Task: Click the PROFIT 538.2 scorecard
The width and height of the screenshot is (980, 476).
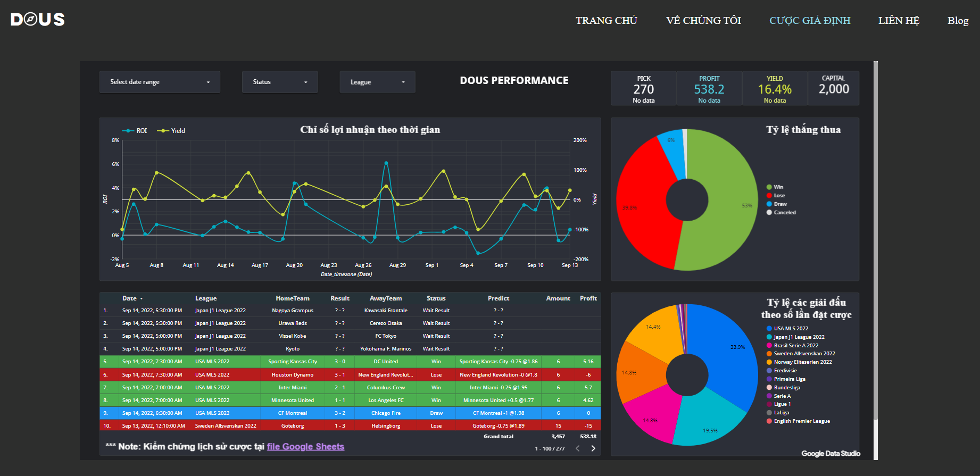Action: pyautogui.click(x=709, y=88)
